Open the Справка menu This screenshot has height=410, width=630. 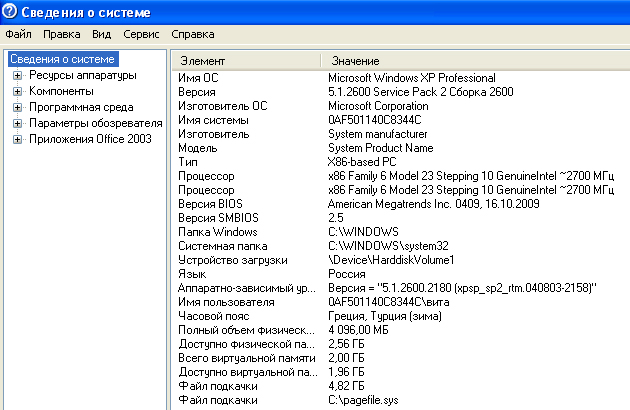[x=193, y=34]
